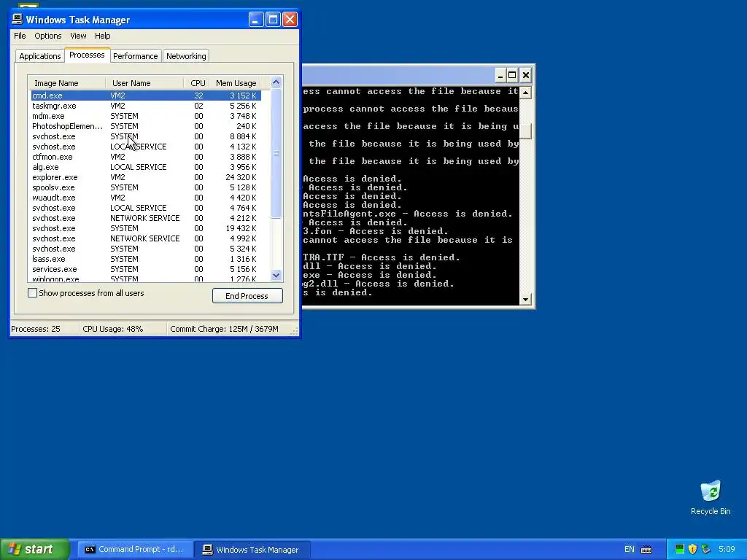
Task: Select the cmd.exe process row
Action: 146,96
